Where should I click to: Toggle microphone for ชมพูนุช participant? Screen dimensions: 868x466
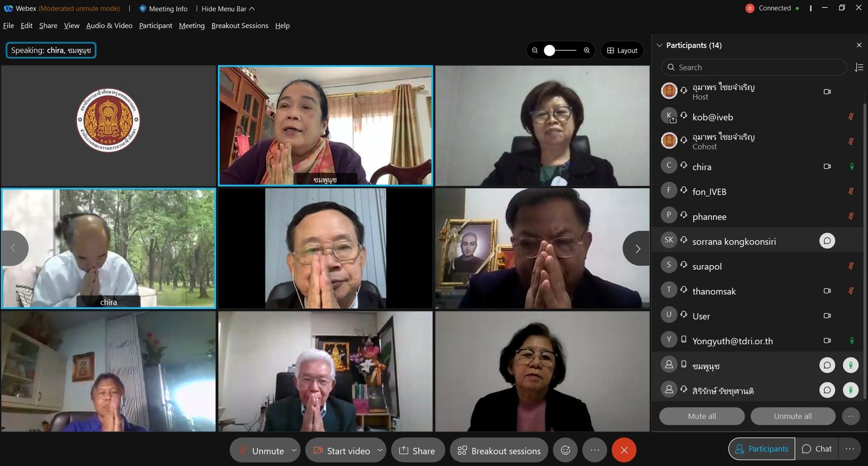pos(850,365)
